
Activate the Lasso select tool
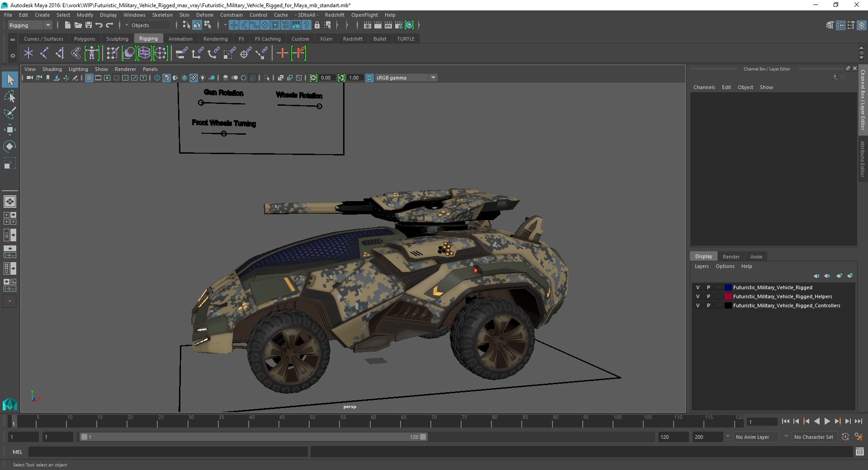(10, 96)
